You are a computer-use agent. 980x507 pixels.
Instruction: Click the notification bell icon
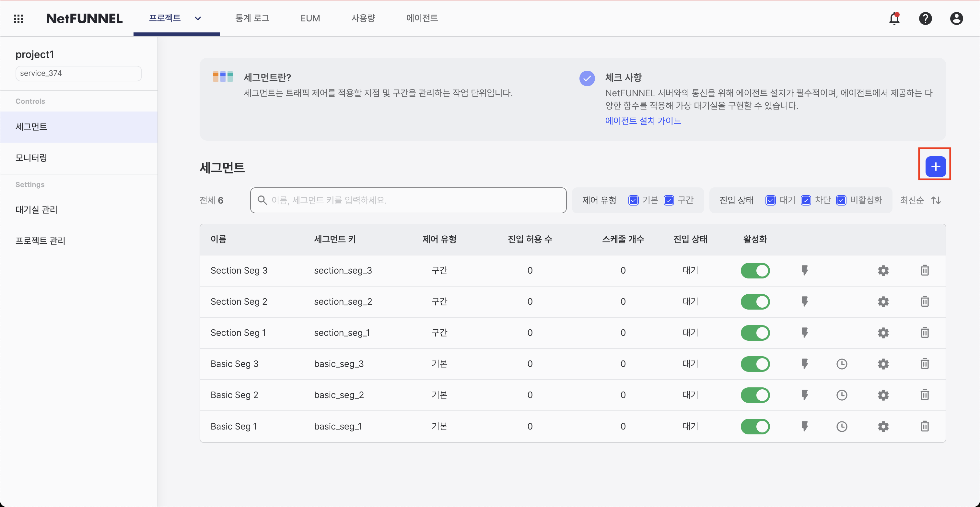coord(894,18)
